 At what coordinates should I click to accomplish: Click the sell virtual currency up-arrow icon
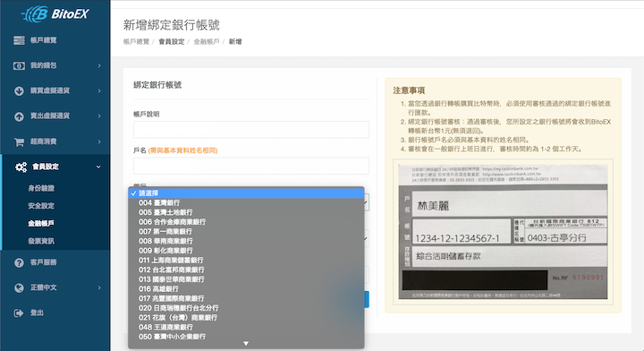(19, 116)
